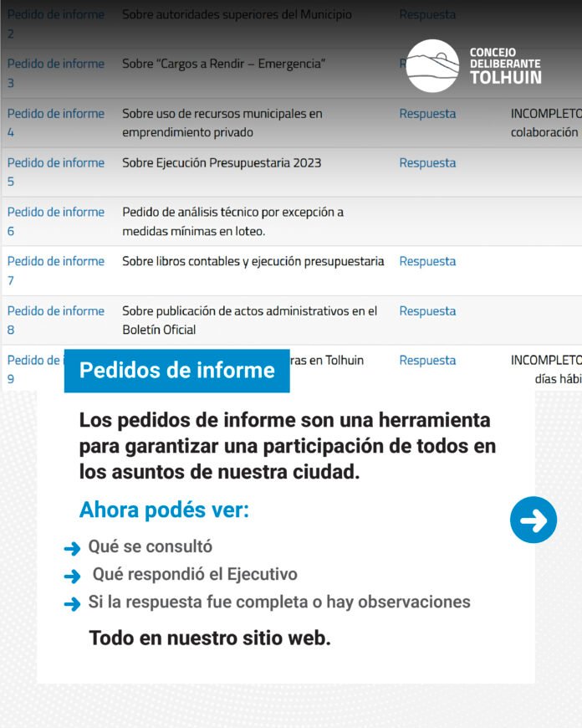Screen dimensions: 582x728
Task: Open Respuesta for libros contables y ejecución presupuestaria
Action: [427, 262]
